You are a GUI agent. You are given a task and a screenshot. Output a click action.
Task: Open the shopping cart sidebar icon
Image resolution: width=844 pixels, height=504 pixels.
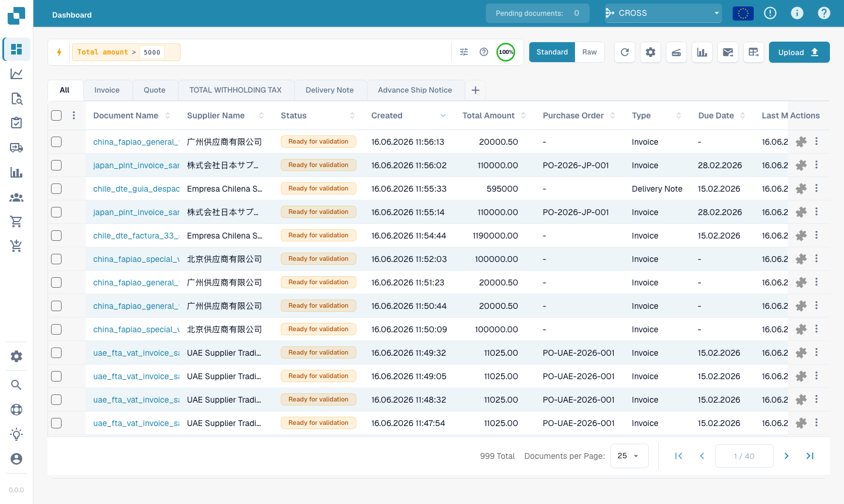pyautogui.click(x=16, y=222)
